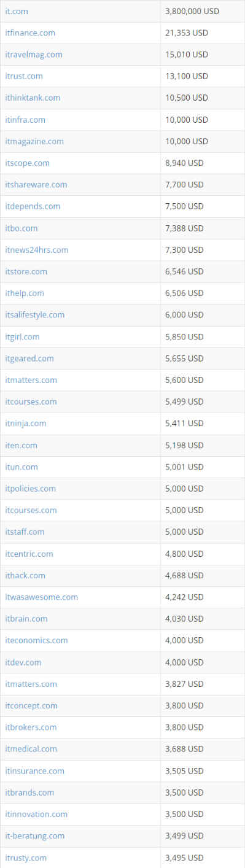Open the ithelp.com link
245x868 pixels.
pyautogui.click(x=25, y=293)
